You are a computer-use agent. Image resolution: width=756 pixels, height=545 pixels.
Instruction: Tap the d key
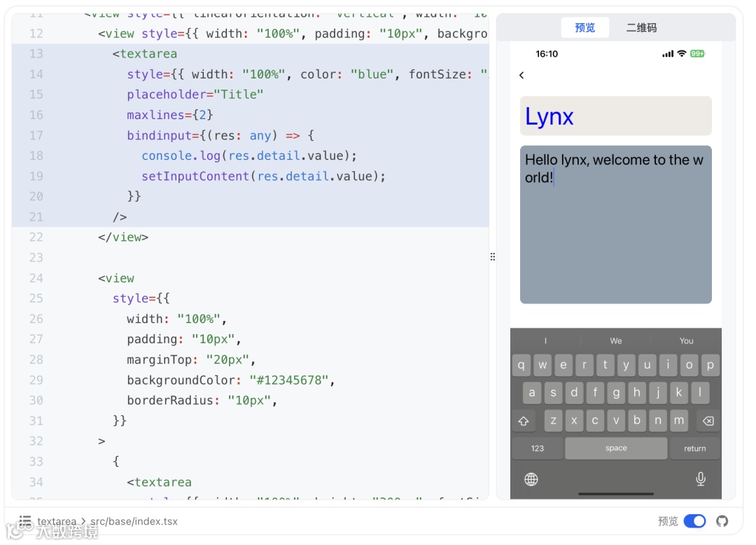(x=574, y=392)
